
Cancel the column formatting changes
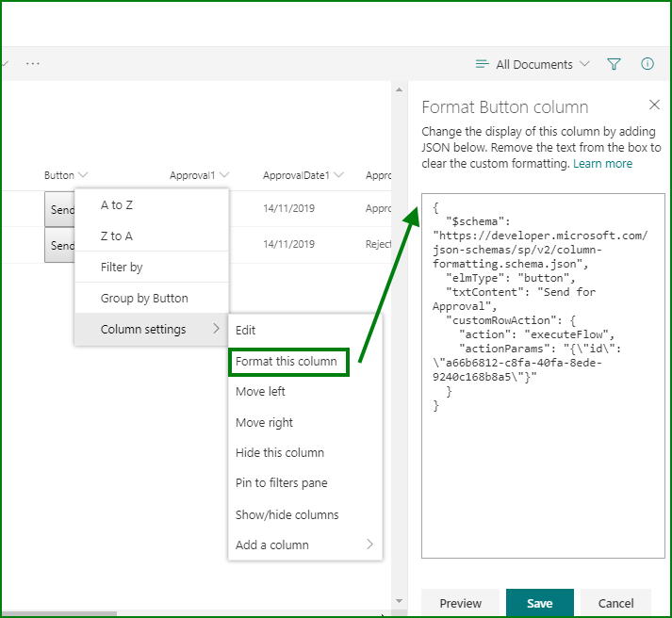pyautogui.click(x=615, y=604)
